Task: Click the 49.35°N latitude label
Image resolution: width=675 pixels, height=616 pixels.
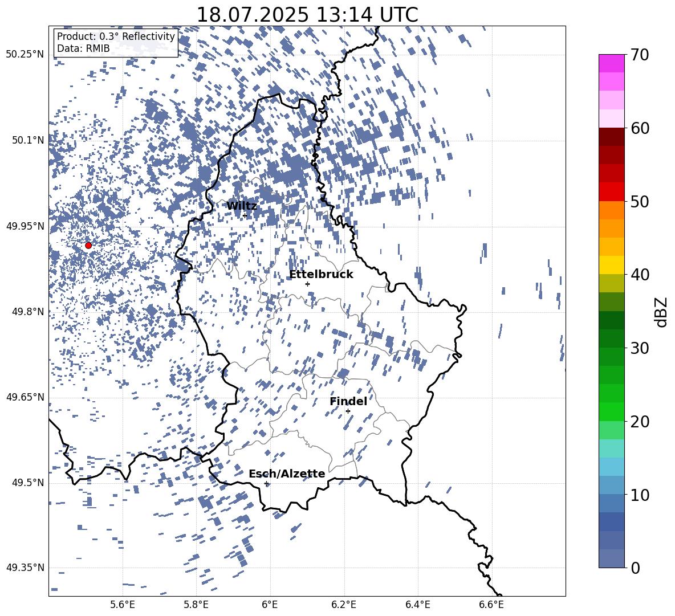Action: (x=25, y=568)
